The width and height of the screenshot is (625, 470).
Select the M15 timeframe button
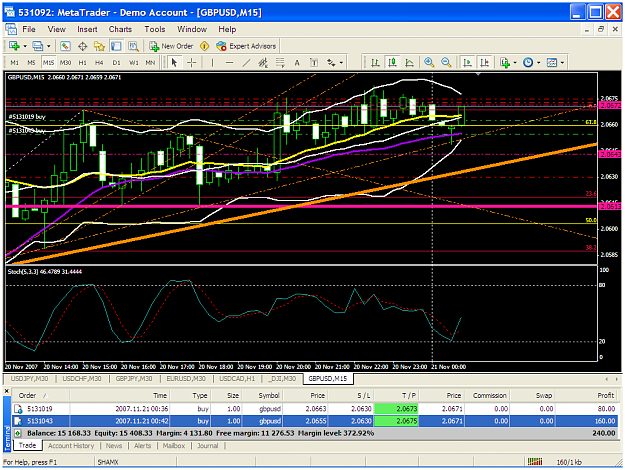click(x=48, y=63)
